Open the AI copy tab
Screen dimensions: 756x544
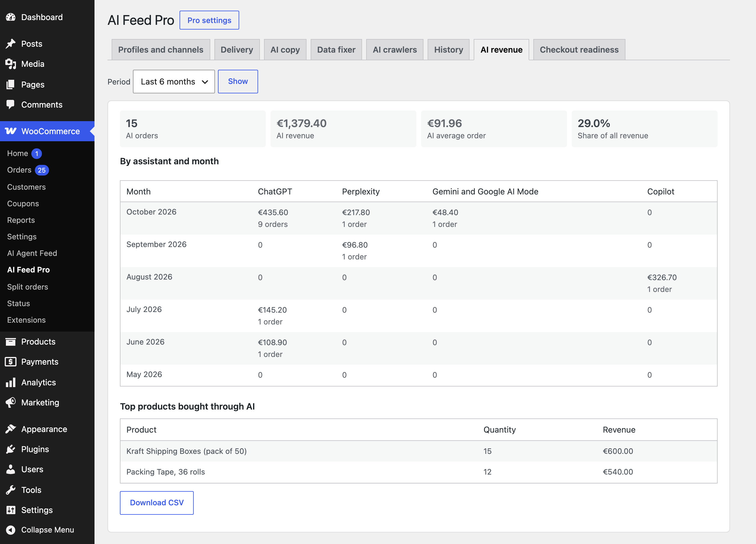(x=285, y=50)
